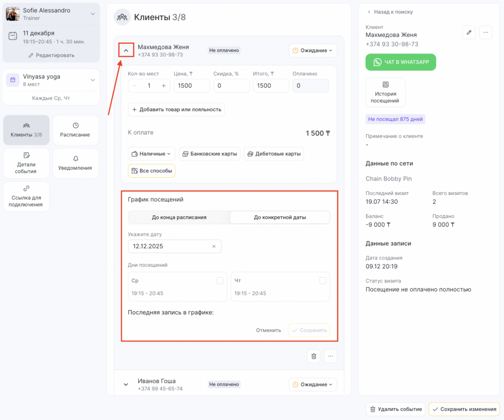The height and width of the screenshot is (420, 504).
Task: Clear the date with the x icon
Action: [x=214, y=246]
